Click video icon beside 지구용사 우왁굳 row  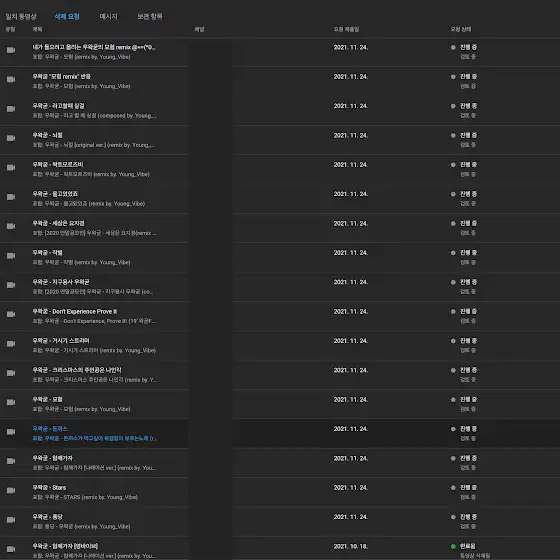(11, 285)
